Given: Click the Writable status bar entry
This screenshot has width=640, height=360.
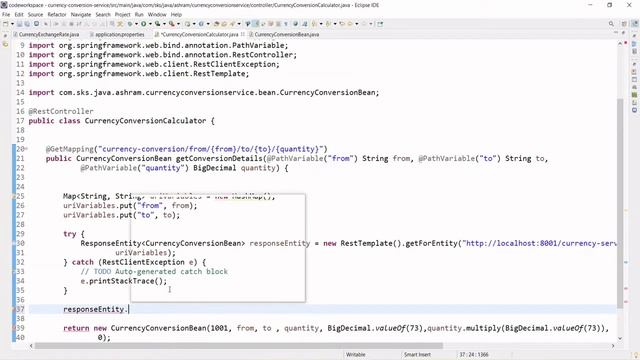Looking at the screenshot, I should pyautogui.click(x=356, y=355).
